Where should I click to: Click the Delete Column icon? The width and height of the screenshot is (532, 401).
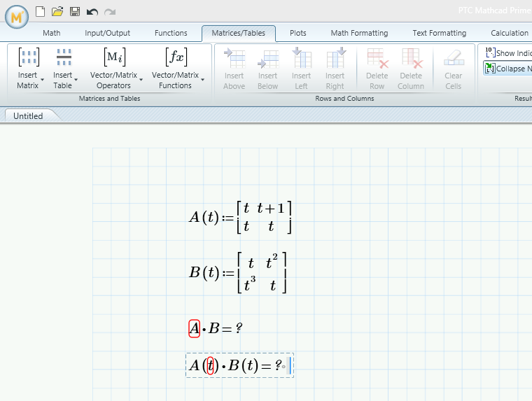tap(412, 58)
